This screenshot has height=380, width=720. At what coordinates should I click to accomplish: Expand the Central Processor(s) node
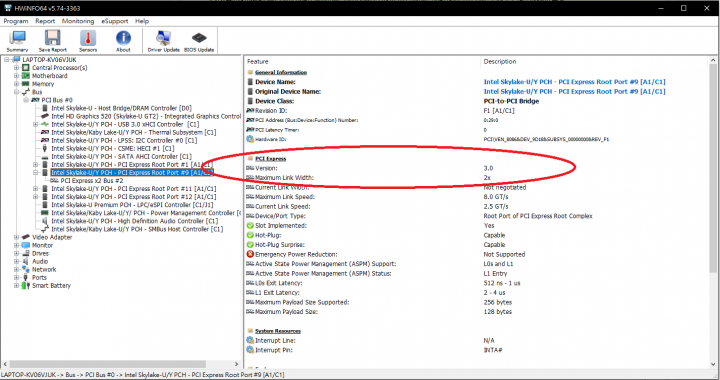pos(17,67)
